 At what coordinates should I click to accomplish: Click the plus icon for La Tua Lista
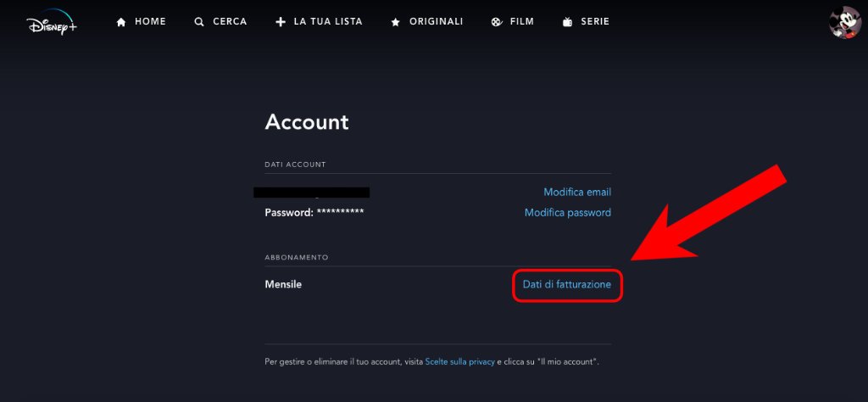[x=281, y=22]
